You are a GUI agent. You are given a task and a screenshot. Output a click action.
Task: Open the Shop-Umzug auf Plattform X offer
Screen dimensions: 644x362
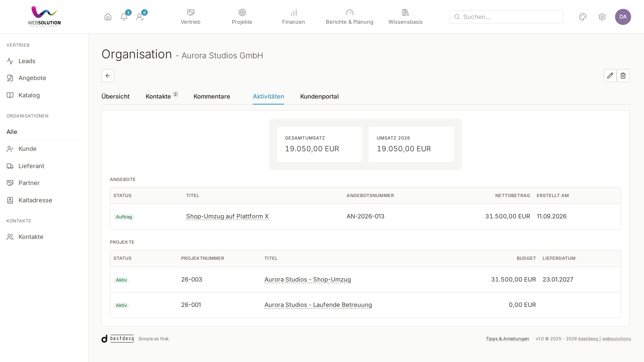point(227,216)
